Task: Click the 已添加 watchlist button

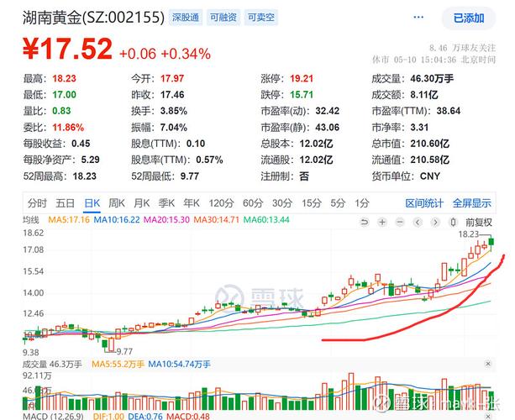Action: pos(469,18)
